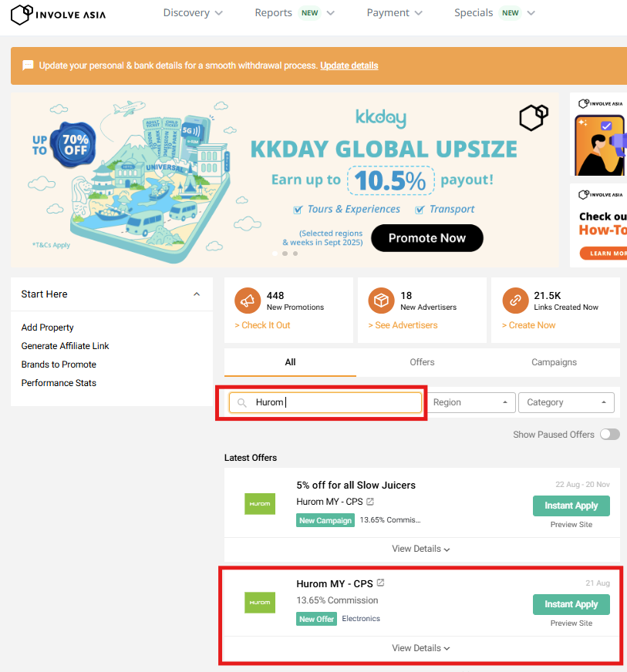Open the Discovery menu
Viewport: 627px width, 672px height.
tap(193, 13)
